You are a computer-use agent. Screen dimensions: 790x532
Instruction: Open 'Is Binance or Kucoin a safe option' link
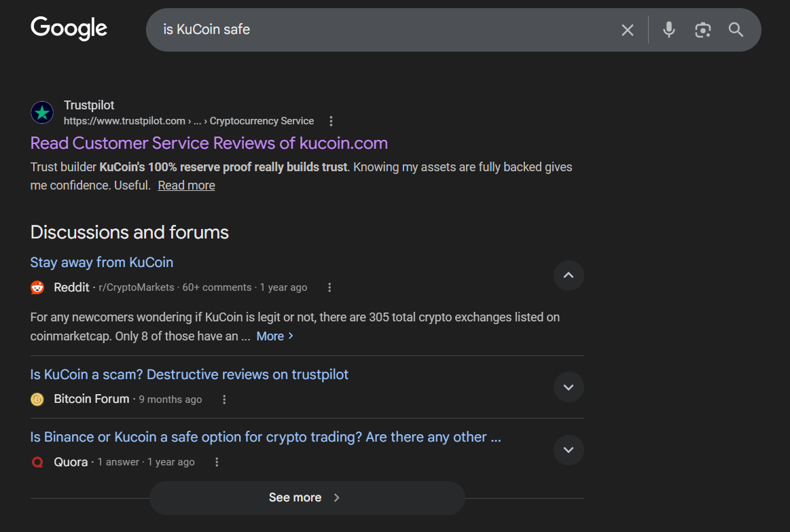(266, 438)
